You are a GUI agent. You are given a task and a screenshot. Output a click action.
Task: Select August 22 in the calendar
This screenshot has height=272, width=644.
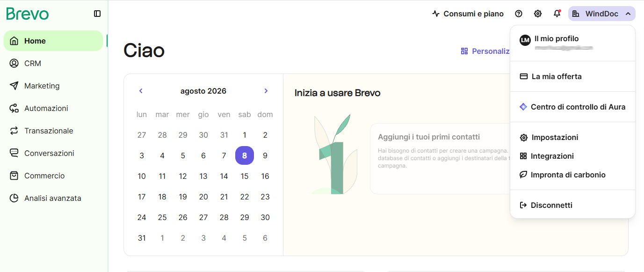245,197
